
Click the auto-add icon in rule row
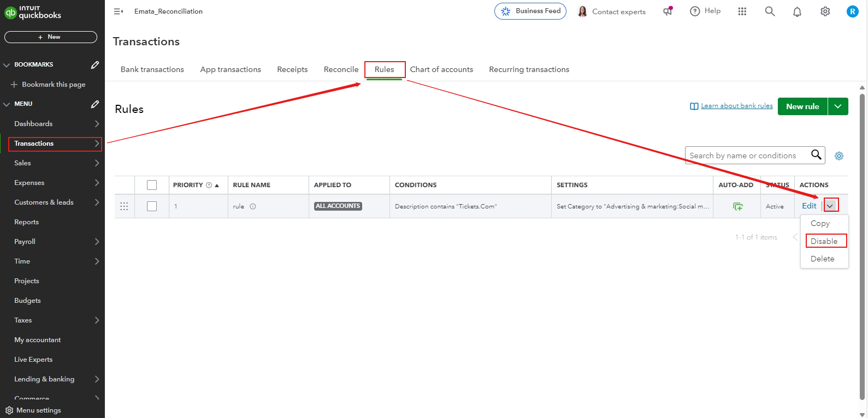pos(737,206)
